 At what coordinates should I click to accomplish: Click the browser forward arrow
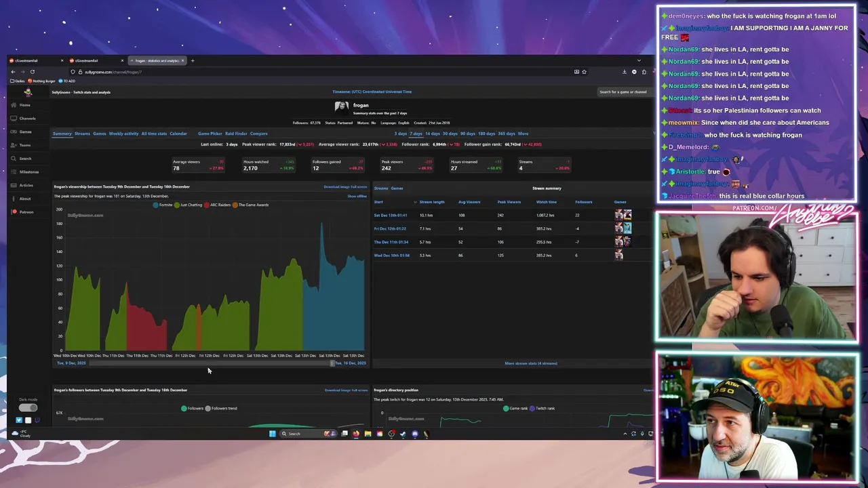tap(22, 72)
